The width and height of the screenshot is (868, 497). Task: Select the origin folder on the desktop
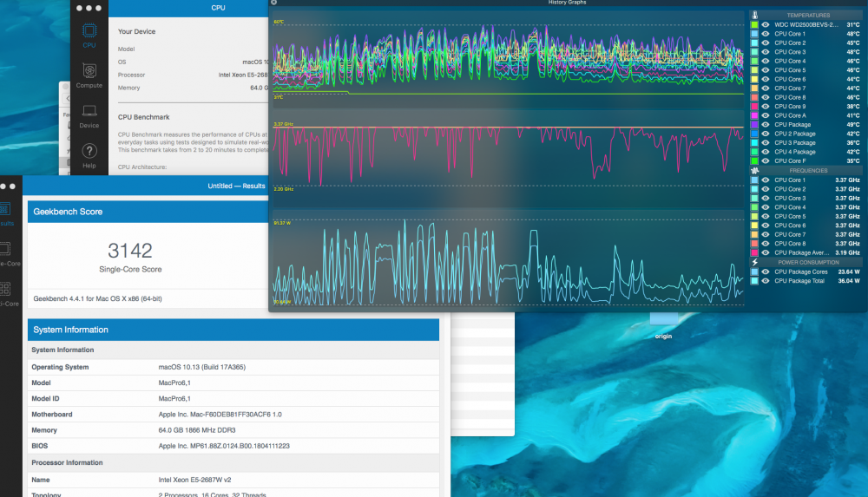[x=664, y=326]
